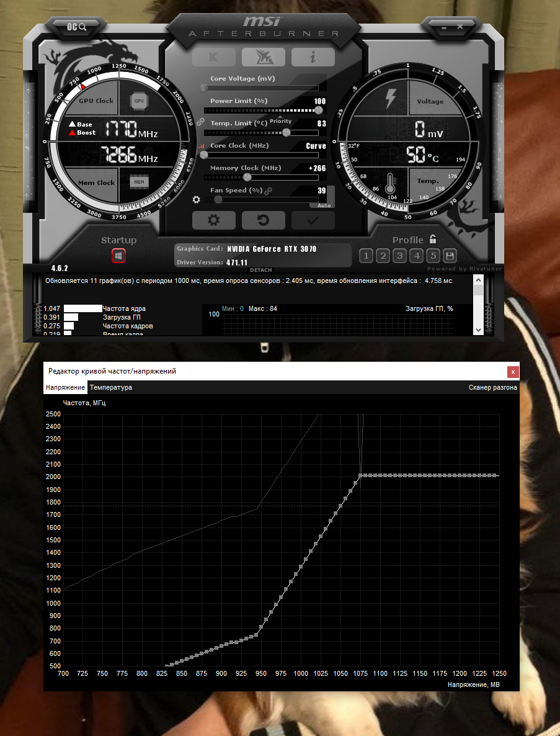Click the Core Voltage slider handle
The width and height of the screenshot is (560, 736).
click(x=203, y=88)
